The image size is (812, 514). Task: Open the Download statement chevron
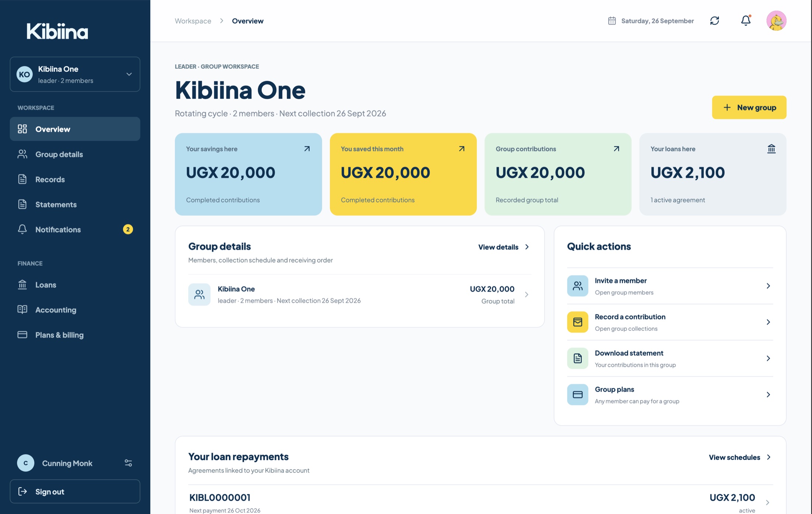tap(768, 358)
